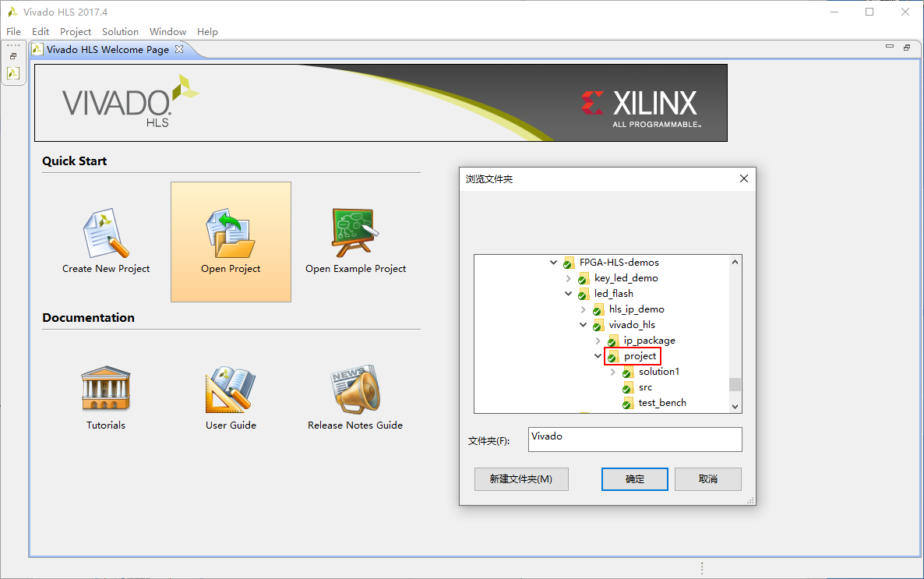Viewport: 924px width, 579px height.
Task: Click the 确定 confirm button
Action: (x=634, y=479)
